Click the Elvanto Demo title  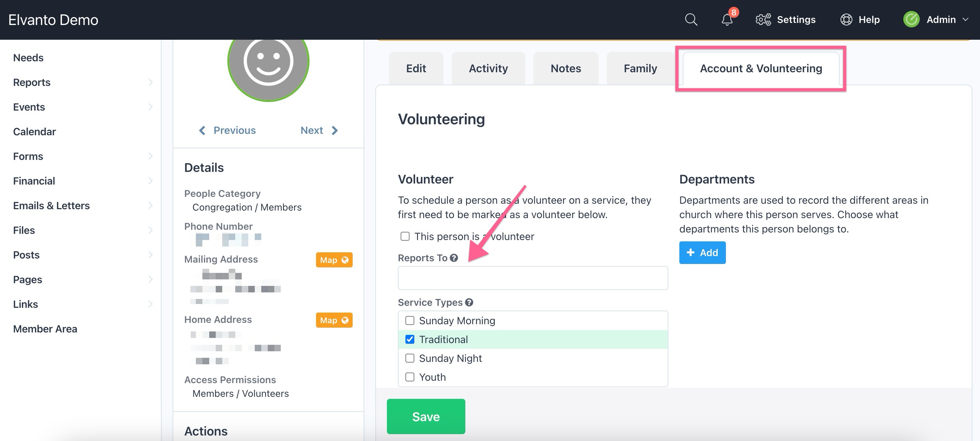[53, 20]
